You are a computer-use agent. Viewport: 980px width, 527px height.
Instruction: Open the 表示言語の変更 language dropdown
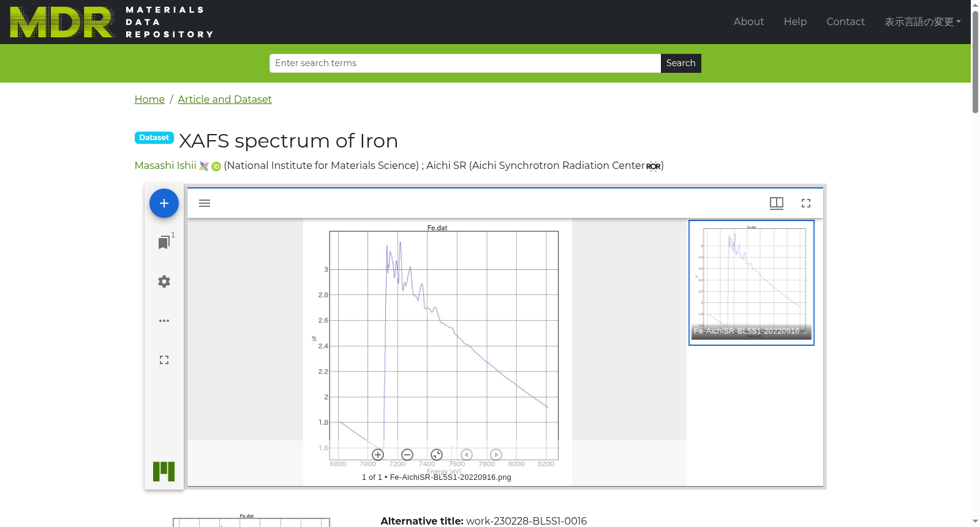[922, 22]
